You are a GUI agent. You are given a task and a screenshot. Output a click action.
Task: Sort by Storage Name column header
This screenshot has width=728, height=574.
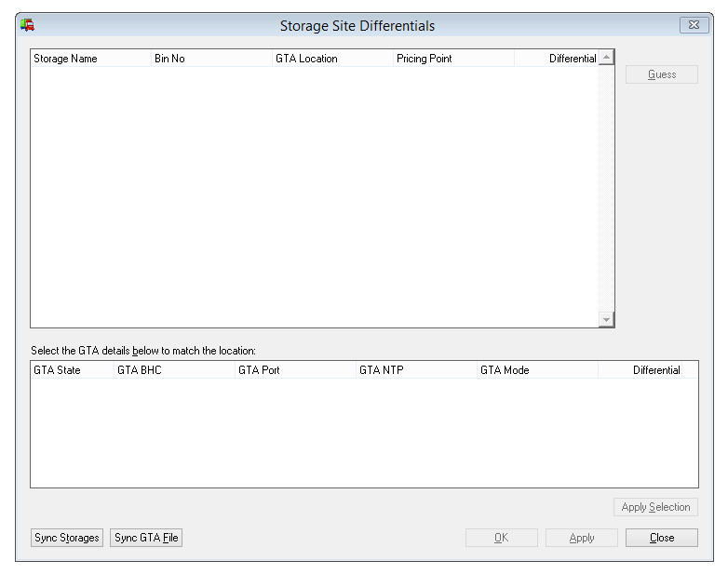point(90,59)
